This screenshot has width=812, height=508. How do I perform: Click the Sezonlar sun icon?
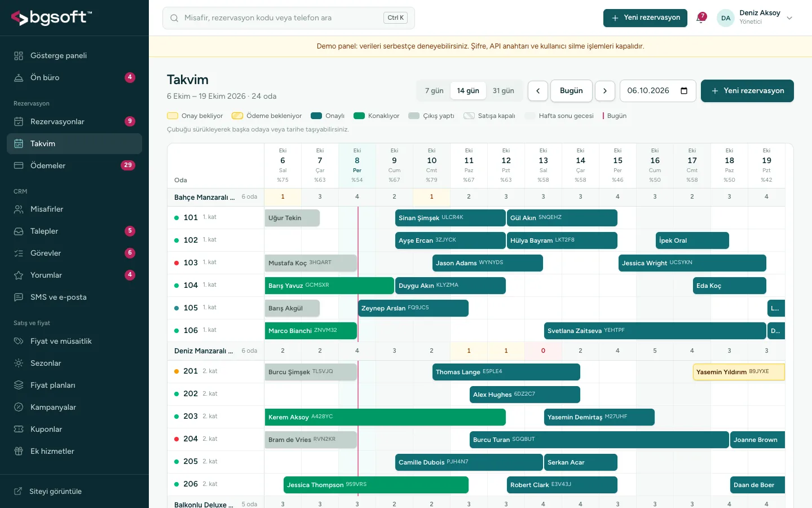pos(19,364)
